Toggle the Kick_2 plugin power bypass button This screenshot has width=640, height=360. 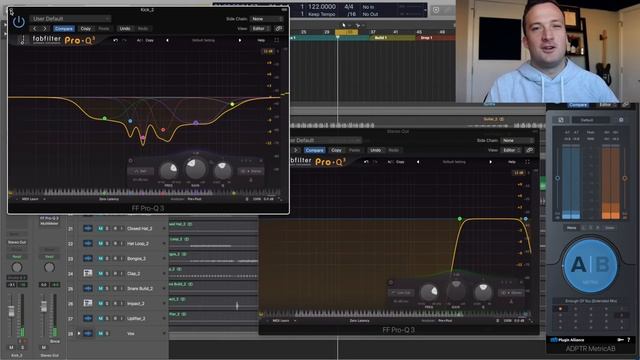19,22
